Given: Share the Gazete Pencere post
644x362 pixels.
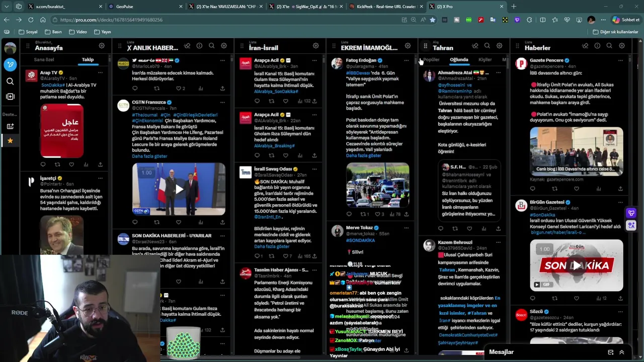Looking at the screenshot, I should 620,189.
